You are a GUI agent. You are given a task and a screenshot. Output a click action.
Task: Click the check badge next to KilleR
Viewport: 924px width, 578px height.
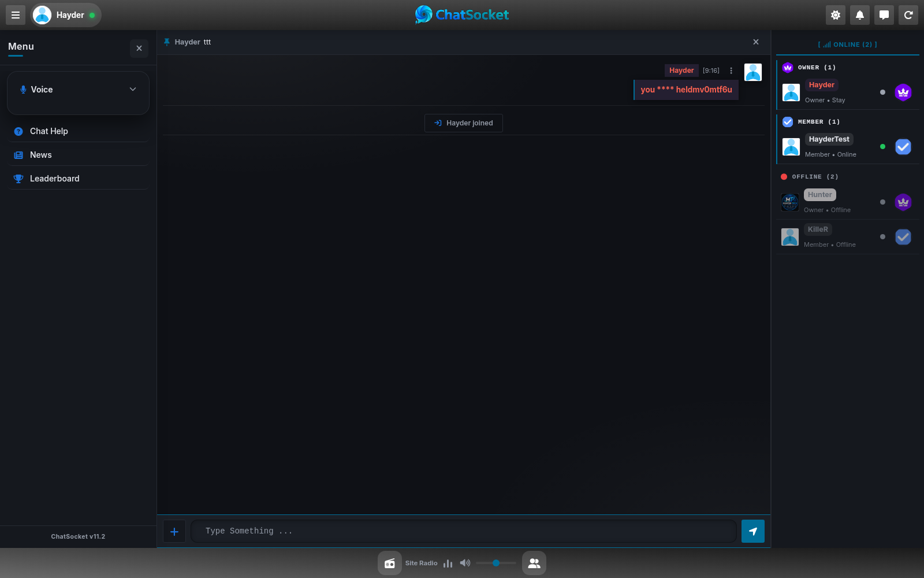[x=903, y=237]
